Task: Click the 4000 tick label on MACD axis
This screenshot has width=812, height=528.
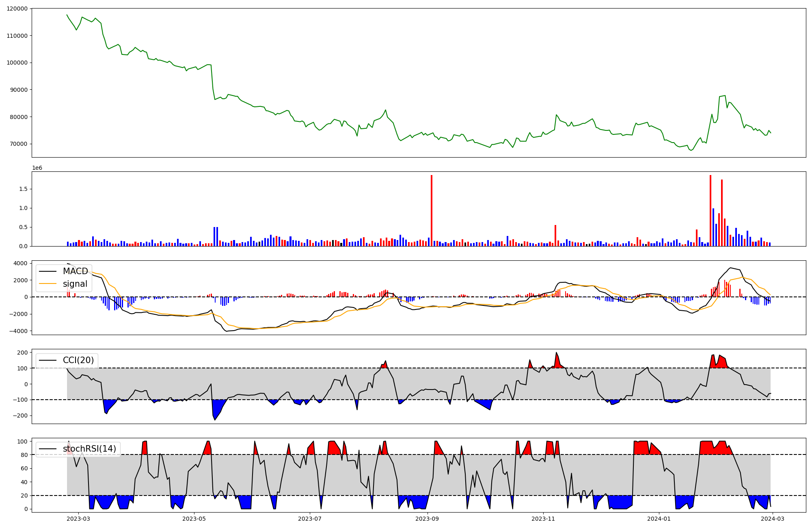Action: [20, 263]
